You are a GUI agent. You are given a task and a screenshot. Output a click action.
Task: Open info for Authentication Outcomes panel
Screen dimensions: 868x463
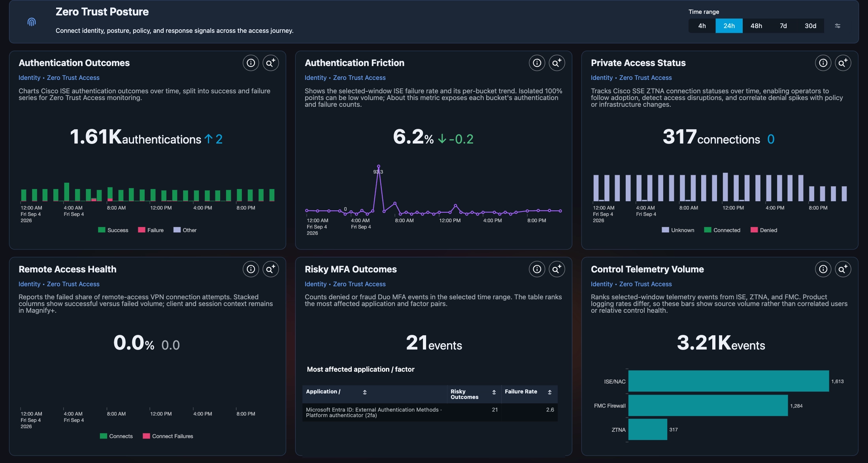tap(251, 63)
